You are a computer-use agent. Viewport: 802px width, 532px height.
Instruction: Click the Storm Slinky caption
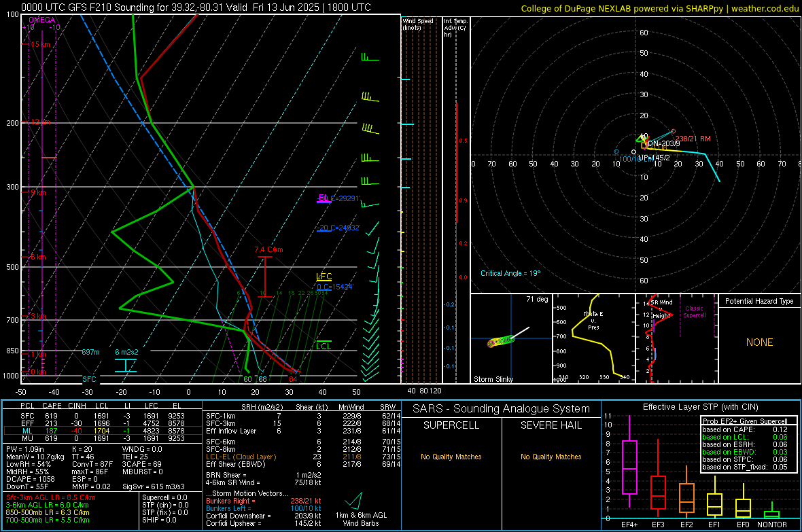coord(493,379)
